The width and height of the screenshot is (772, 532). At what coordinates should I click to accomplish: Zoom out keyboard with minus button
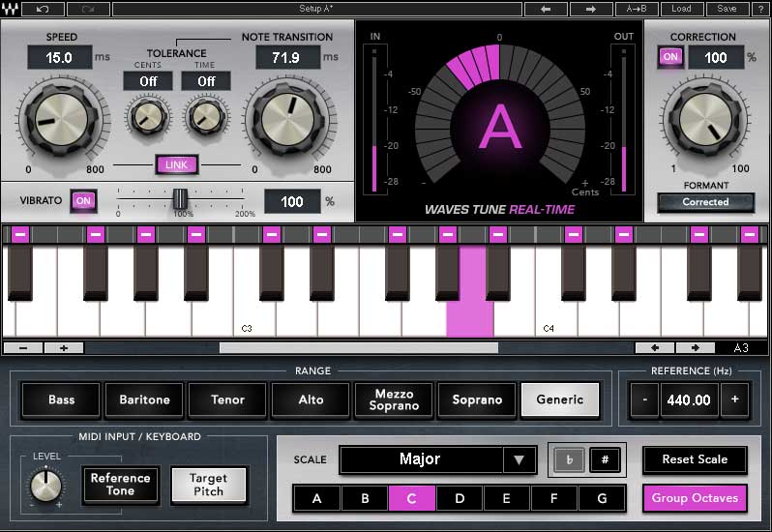point(23,347)
